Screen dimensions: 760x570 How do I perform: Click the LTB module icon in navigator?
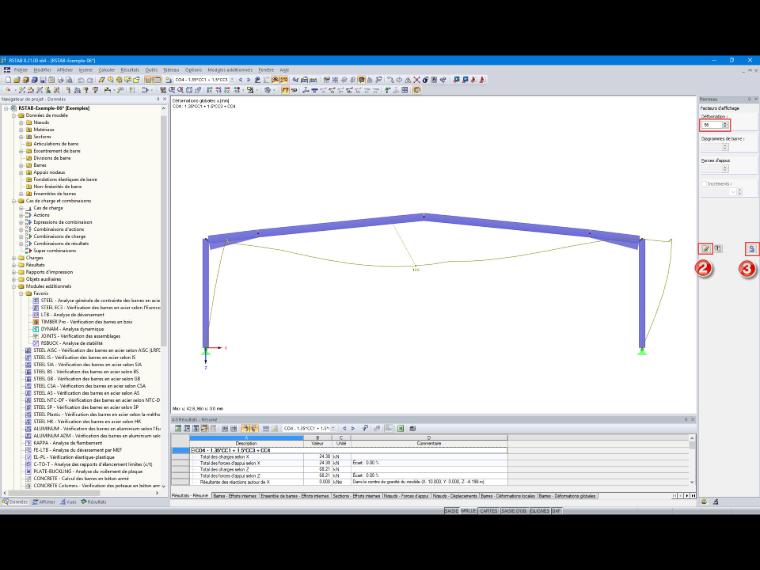click(35, 315)
